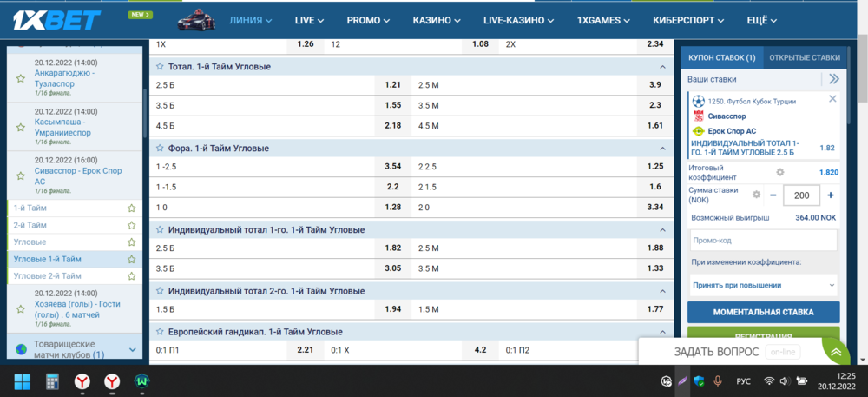868x397 pixels.
Task: Favorite the Хозяева (голы) - Гости star
Action: tap(21, 309)
